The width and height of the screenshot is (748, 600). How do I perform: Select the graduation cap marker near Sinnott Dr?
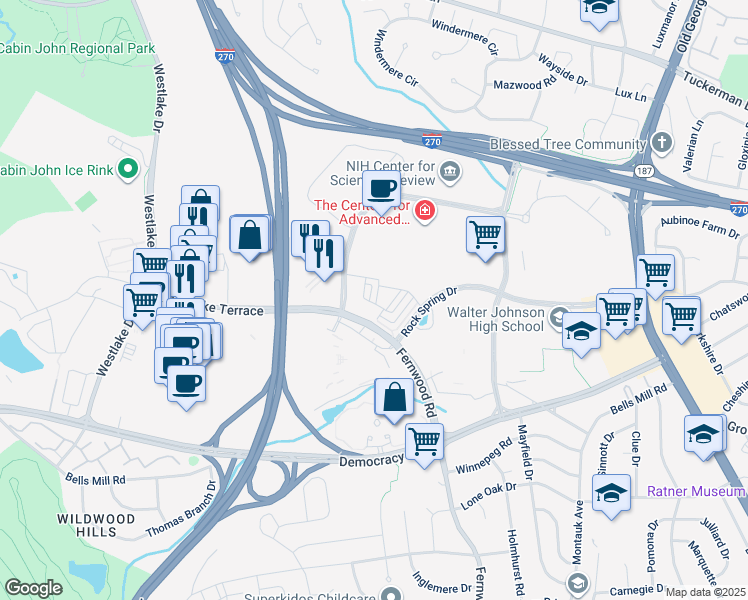612,494
